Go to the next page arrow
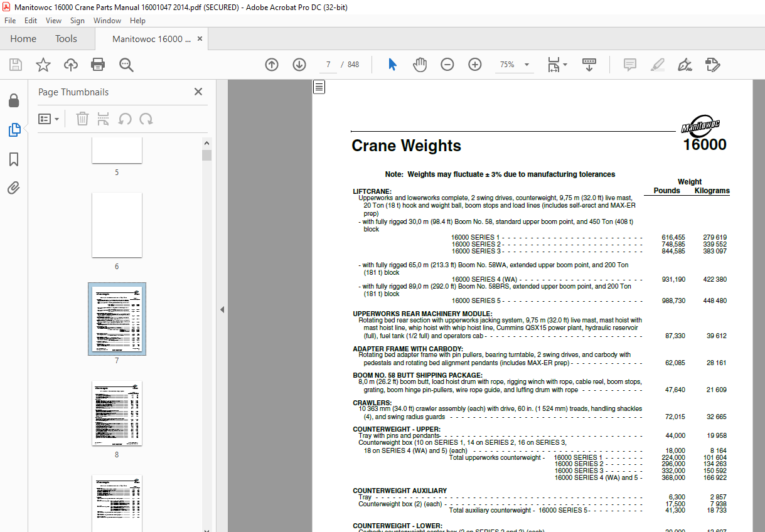Viewport: 765px width, 532px height. coord(299,65)
